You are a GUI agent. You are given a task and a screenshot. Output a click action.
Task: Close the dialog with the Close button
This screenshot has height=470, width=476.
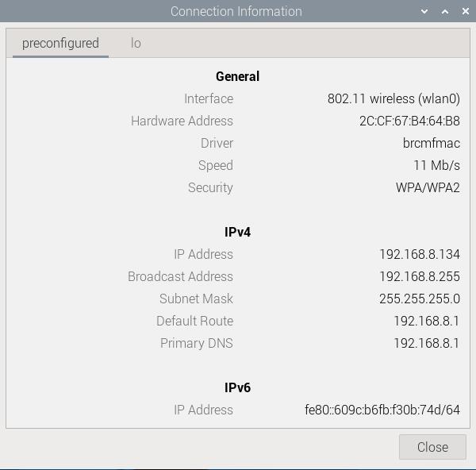(432, 447)
